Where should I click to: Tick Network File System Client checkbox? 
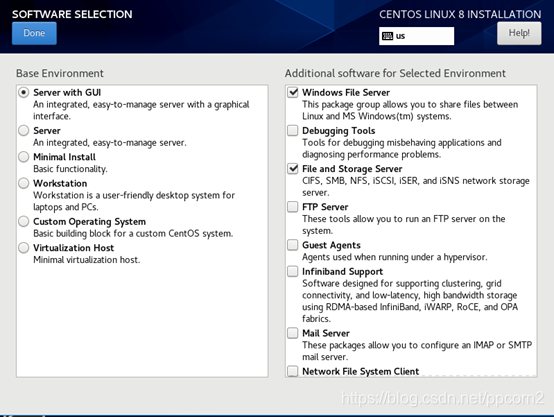[293, 371]
